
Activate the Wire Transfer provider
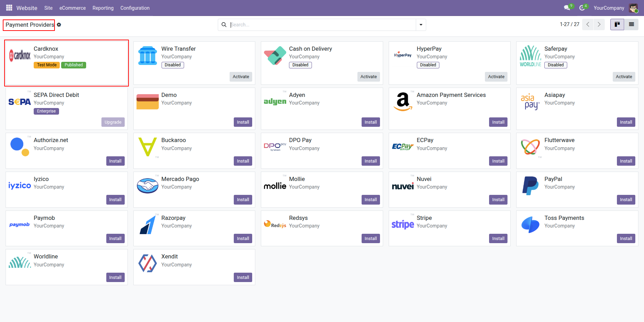tap(241, 77)
